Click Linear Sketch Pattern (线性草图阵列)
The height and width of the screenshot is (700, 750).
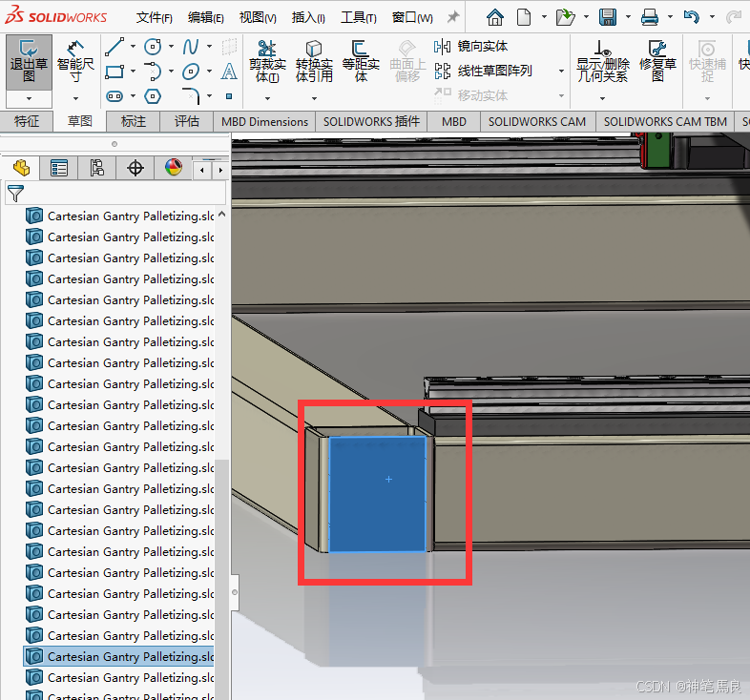483,72
